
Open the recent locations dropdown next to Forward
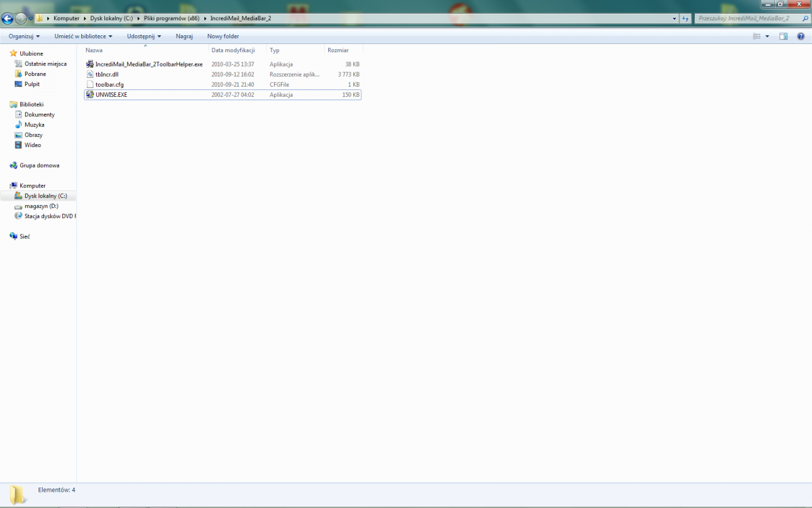(x=30, y=19)
